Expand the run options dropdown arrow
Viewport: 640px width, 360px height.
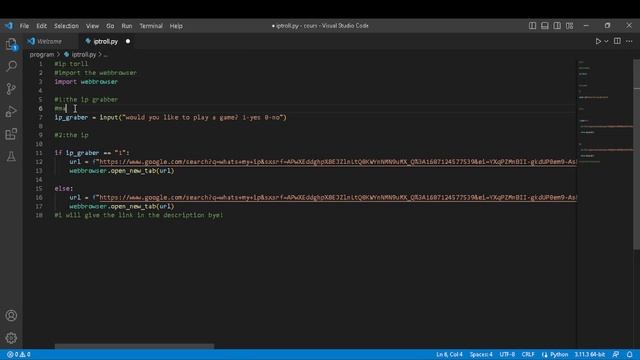coord(606,41)
